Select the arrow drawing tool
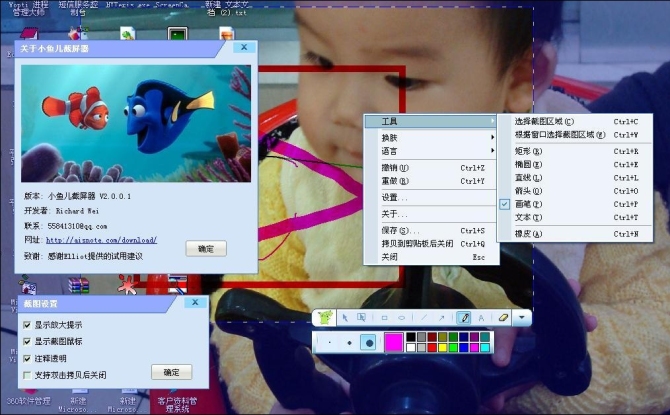Viewport: 670px width, 415px height. 441,318
